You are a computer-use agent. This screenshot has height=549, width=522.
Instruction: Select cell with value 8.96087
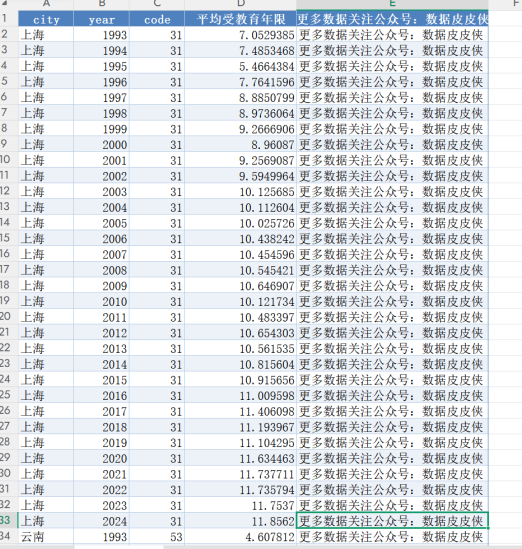click(x=241, y=144)
